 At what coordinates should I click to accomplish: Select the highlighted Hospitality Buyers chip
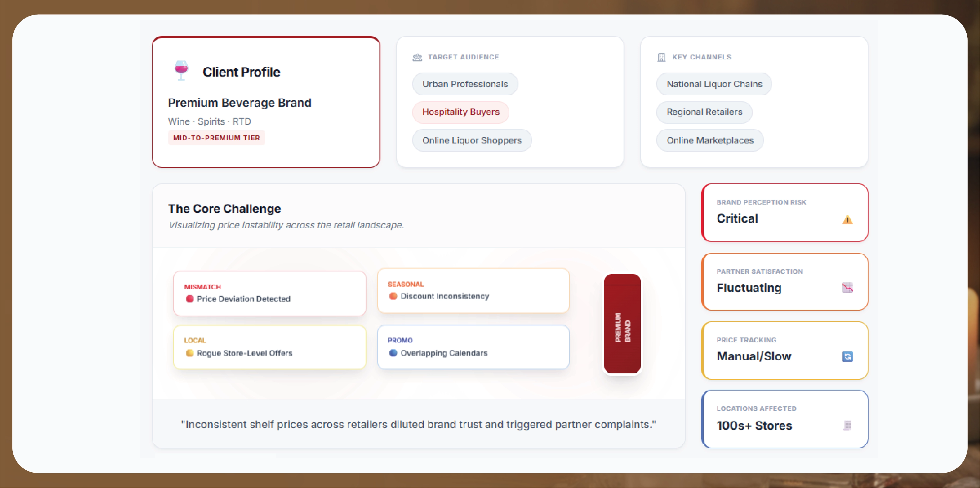(x=460, y=112)
